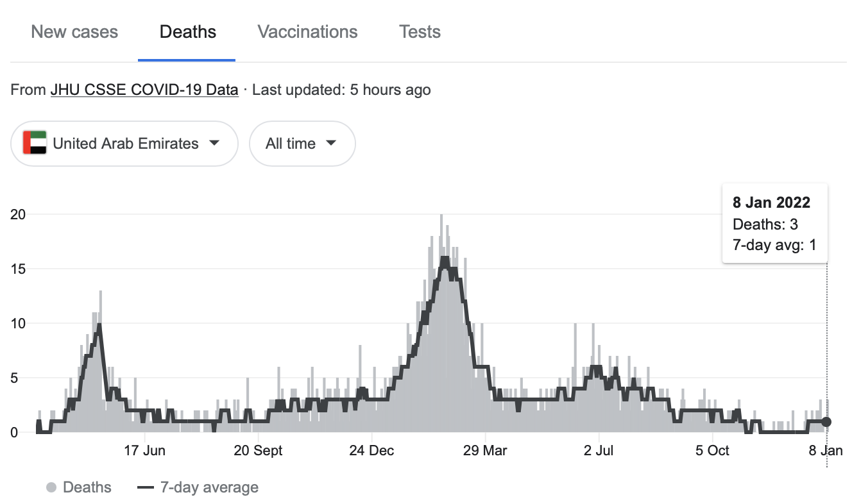The height and width of the screenshot is (504, 852).
Task: Select the Deaths tab
Action: pyautogui.click(x=187, y=32)
